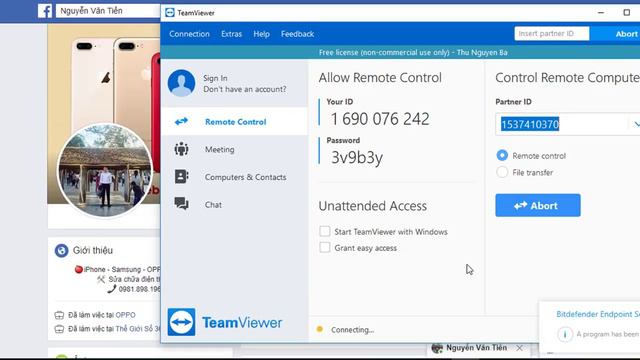Click the Insert partner ID field in header

(x=551, y=33)
